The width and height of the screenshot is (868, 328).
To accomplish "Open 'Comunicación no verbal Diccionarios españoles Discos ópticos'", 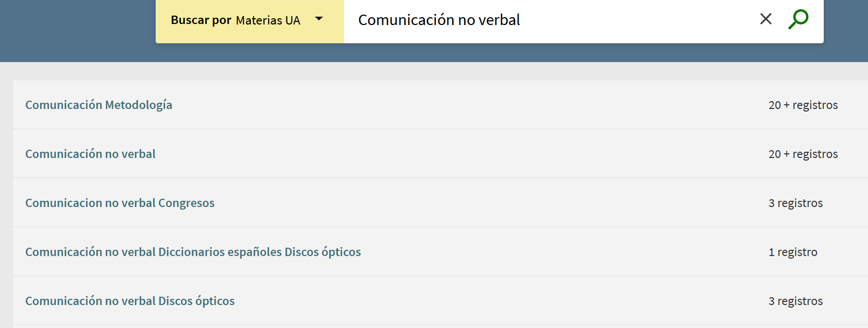I will point(193,252).
